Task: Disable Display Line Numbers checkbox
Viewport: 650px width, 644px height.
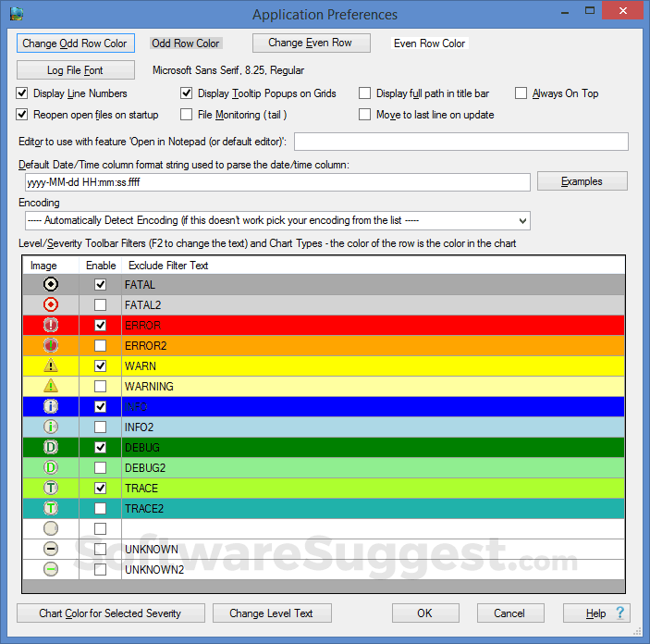Action: (x=23, y=93)
